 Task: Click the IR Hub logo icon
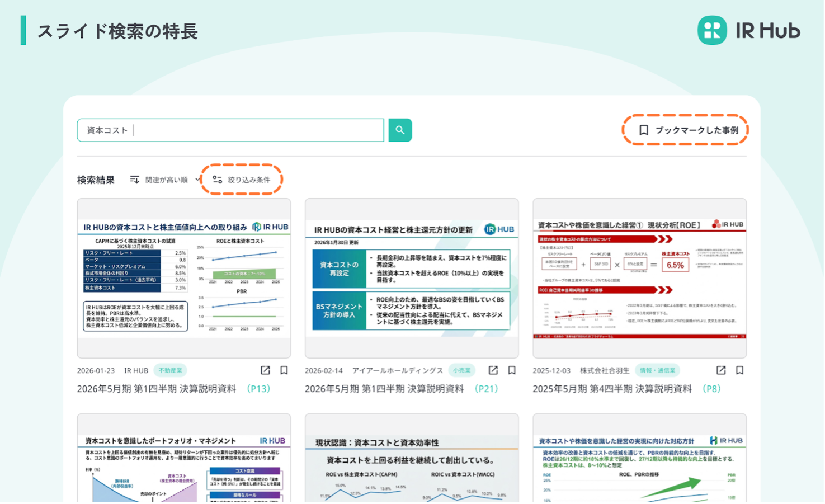click(712, 30)
